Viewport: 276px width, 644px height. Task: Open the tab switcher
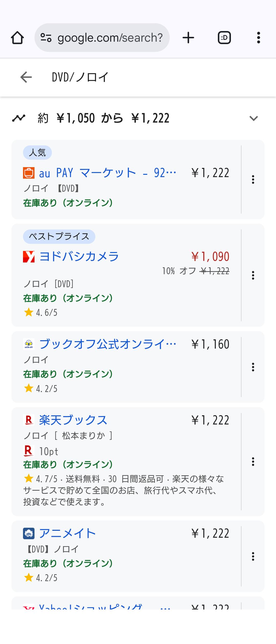pos(224,38)
